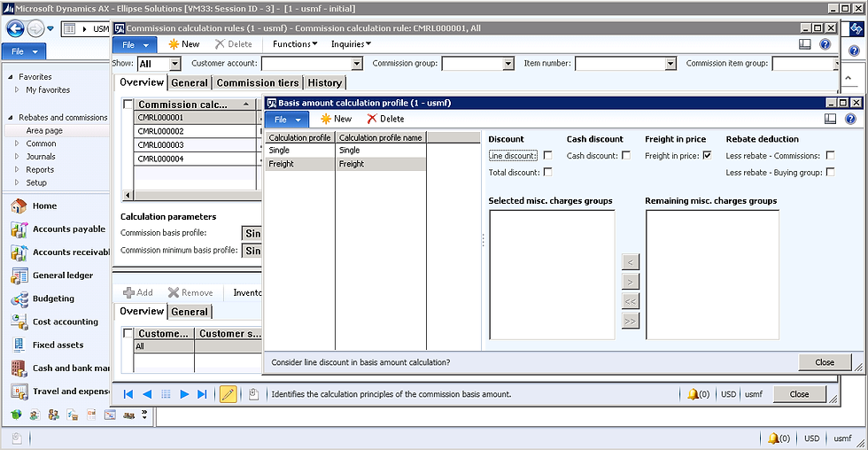
Task: Open Accounts payable module icon
Action: pos(19,229)
